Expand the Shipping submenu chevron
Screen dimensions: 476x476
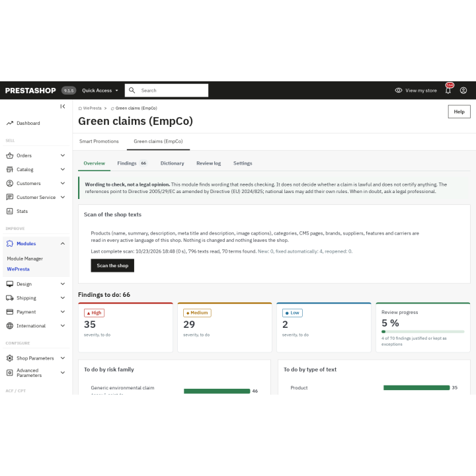63,297
